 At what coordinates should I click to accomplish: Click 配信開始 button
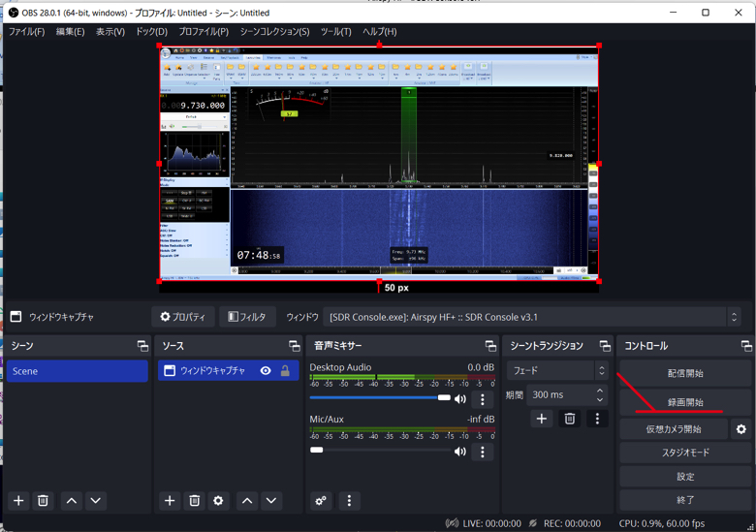pyautogui.click(x=685, y=373)
